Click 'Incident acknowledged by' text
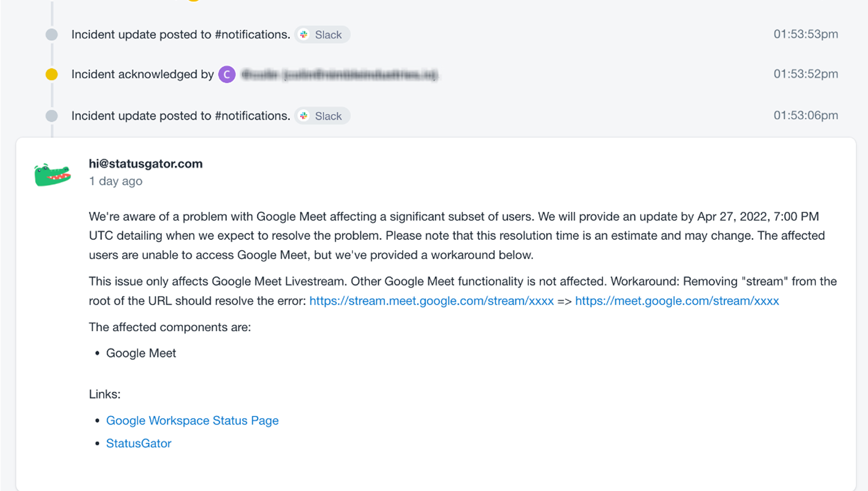Viewport: 868px width, 491px height. 142,74
